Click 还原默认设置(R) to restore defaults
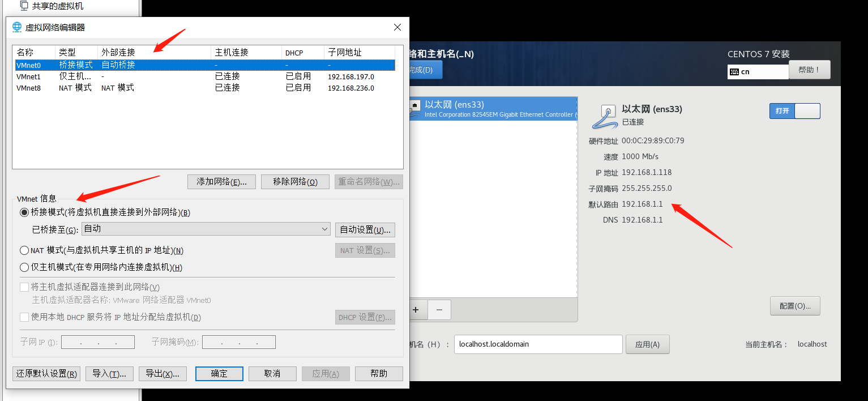 (46, 373)
